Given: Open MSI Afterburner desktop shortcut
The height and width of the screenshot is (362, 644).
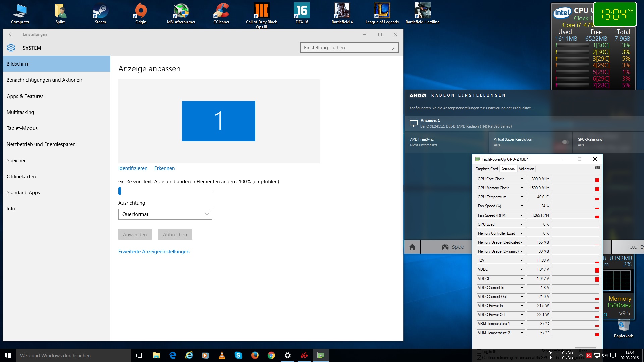Looking at the screenshot, I should tap(181, 14).
